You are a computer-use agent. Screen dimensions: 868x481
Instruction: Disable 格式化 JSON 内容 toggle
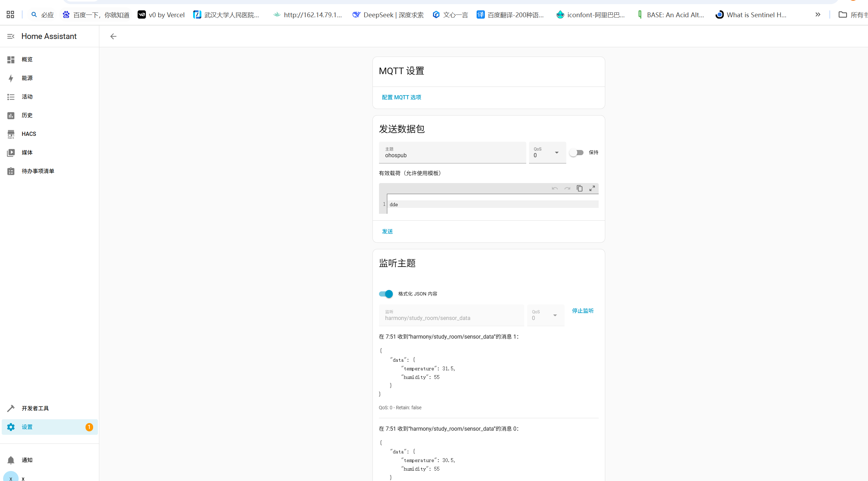(x=386, y=294)
